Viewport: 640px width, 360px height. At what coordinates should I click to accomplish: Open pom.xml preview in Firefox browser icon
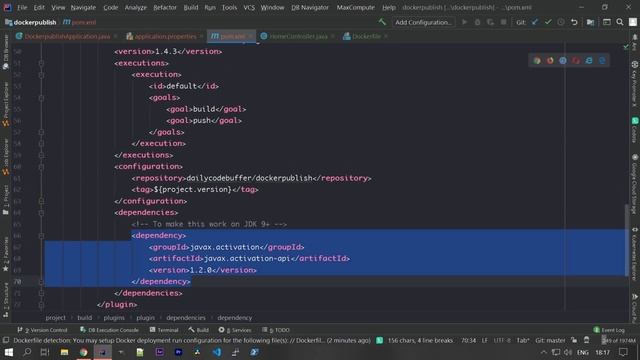click(x=550, y=60)
